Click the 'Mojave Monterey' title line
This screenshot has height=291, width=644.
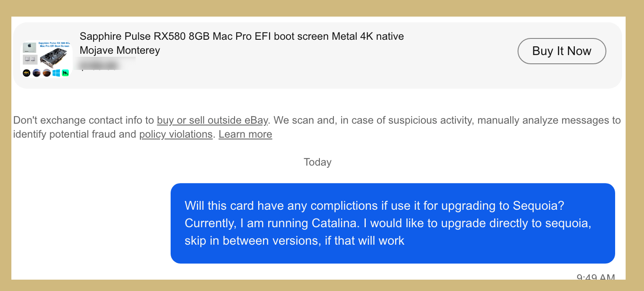[120, 50]
